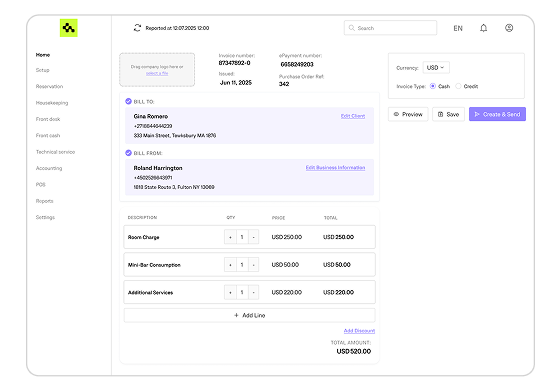Open Reports in sidebar
Screen dimensions: 560x391
(44, 201)
